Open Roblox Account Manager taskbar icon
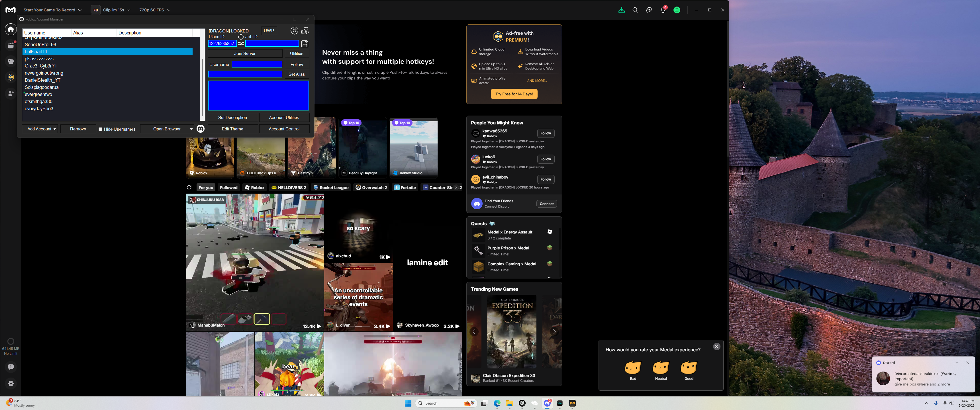 (522, 403)
